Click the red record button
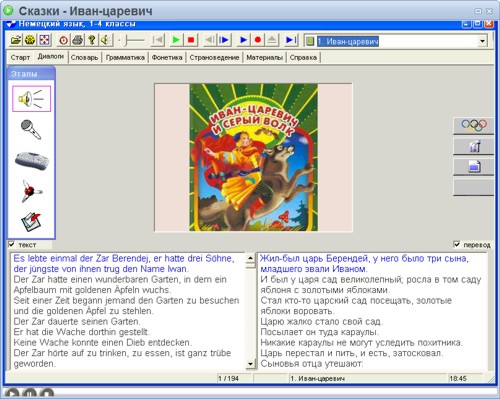This screenshot has width=500, height=399. (257, 40)
